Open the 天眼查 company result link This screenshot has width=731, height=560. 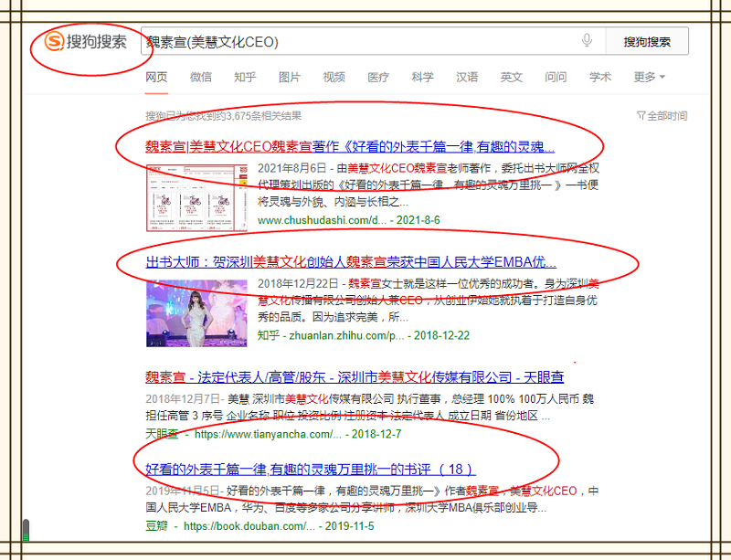coord(355,377)
